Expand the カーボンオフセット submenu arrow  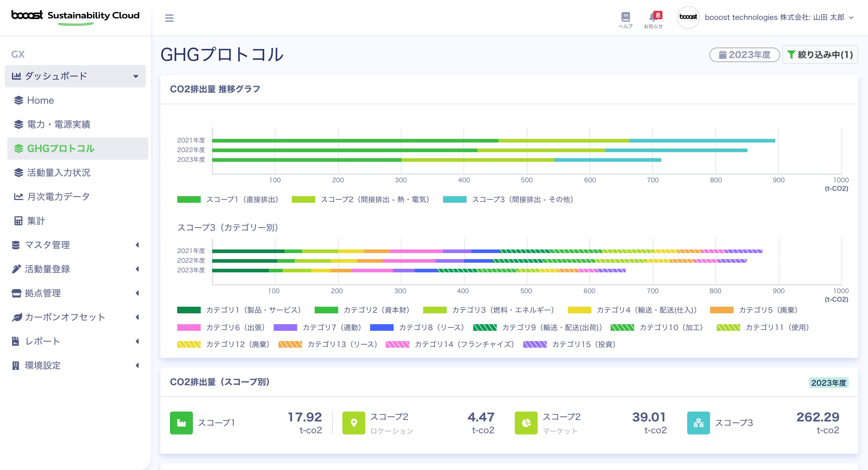click(x=137, y=317)
